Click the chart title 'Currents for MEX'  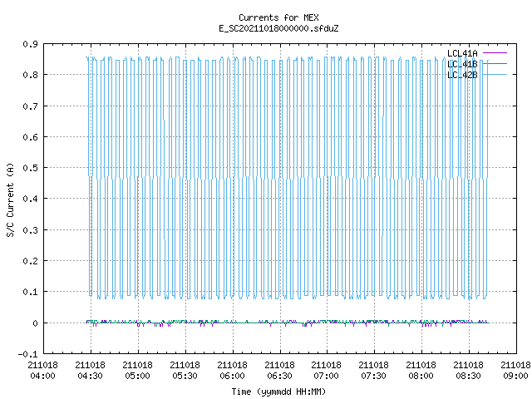coord(278,17)
